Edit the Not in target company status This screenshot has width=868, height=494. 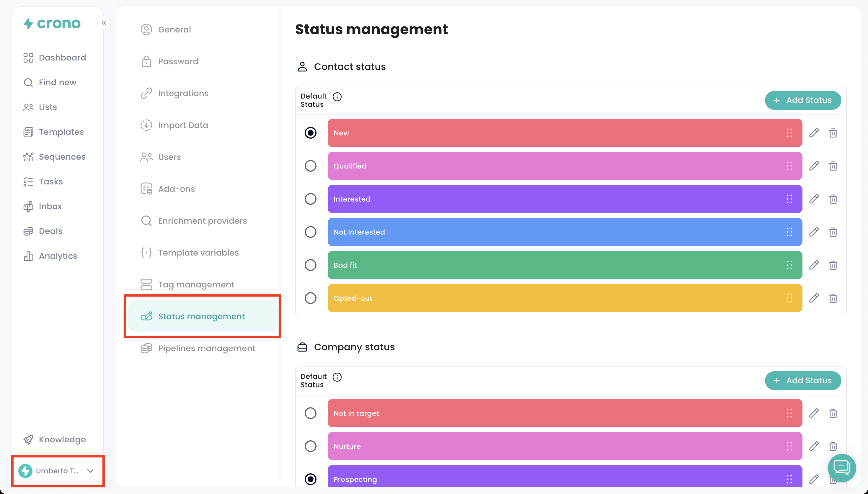814,413
